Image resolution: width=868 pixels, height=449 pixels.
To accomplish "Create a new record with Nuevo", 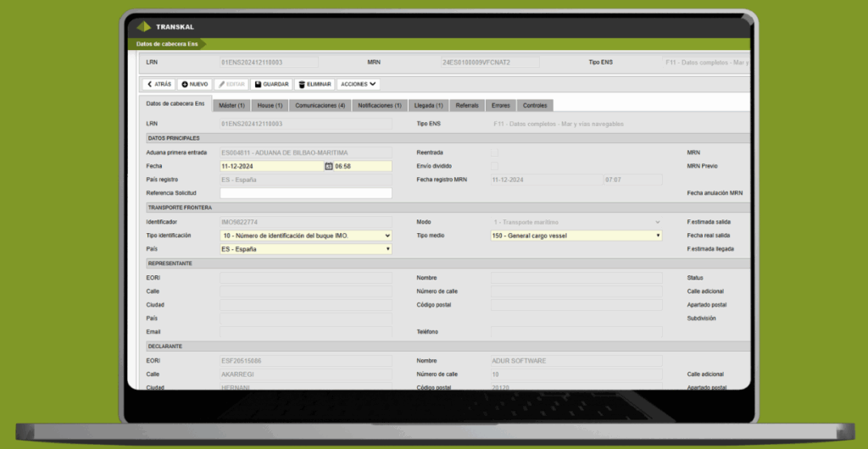I will click(195, 85).
